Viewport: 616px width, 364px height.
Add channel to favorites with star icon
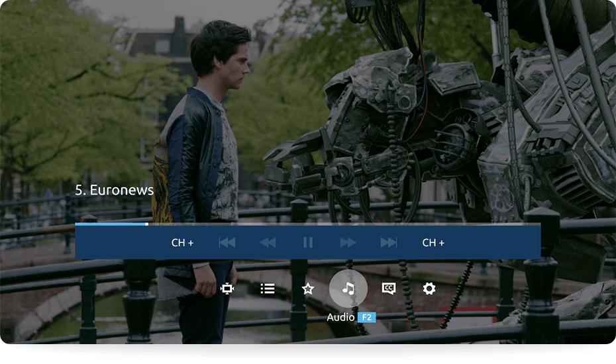click(x=308, y=289)
